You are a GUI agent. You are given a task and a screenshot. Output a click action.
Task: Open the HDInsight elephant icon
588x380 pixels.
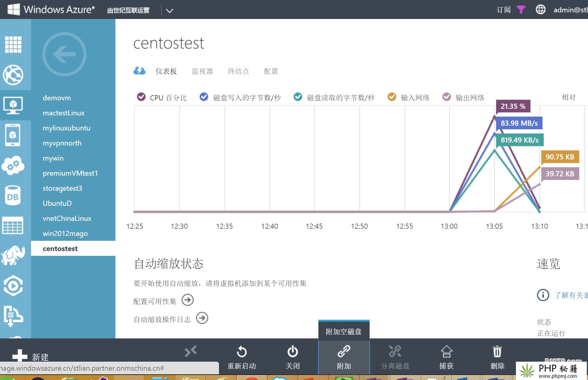click(x=13, y=255)
